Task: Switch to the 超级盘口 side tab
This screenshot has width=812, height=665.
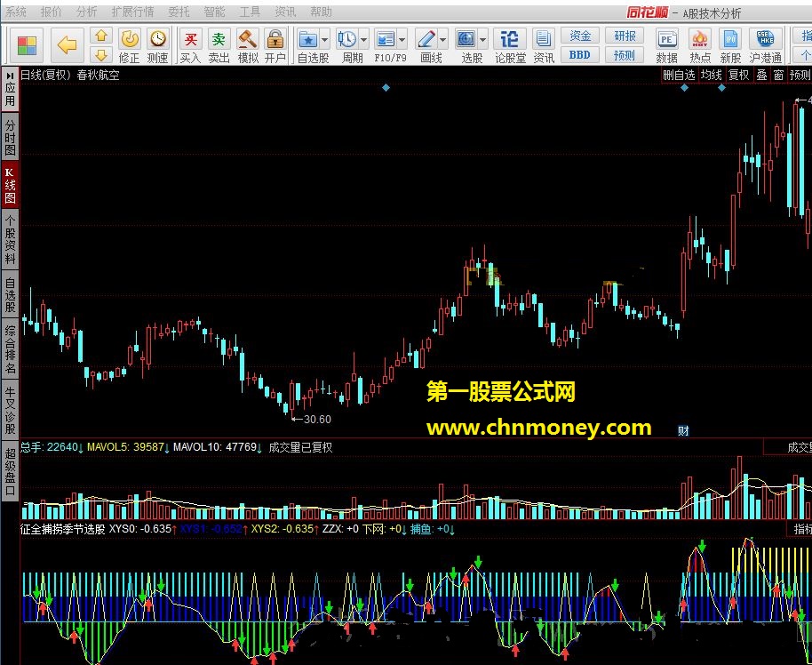Action: tap(10, 471)
